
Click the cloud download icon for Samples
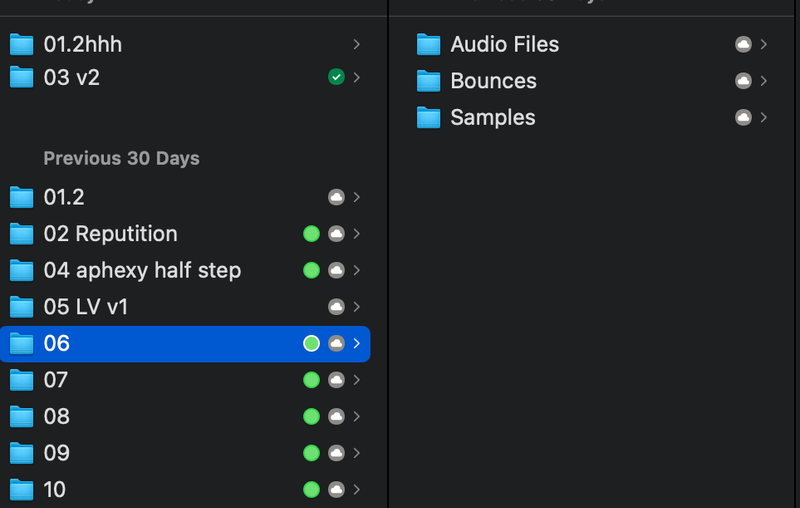(x=743, y=117)
